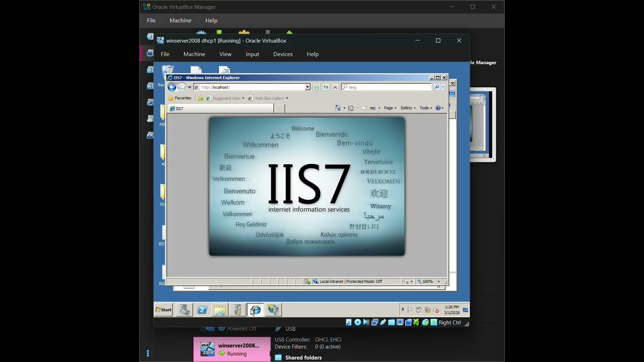Select winserver2008 running VM in Manager list
This screenshot has width=644, height=362.
click(x=232, y=349)
